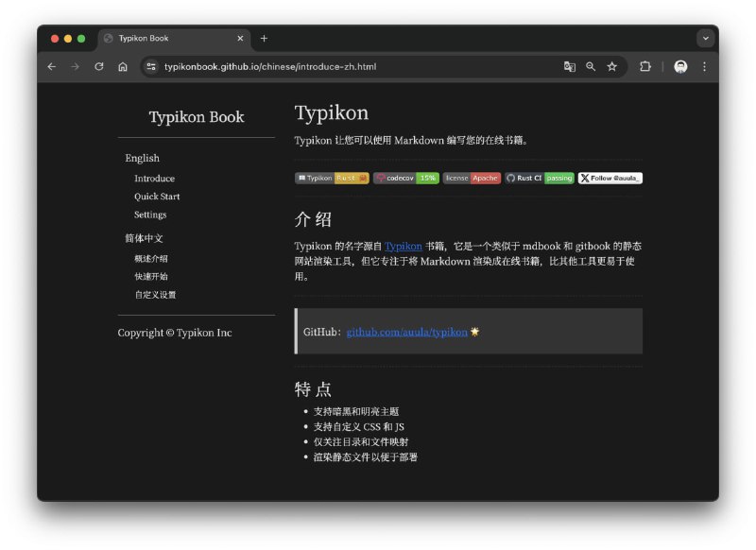This screenshot has width=756, height=550.
Task: Open a new browser tab
Action: click(265, 39)
